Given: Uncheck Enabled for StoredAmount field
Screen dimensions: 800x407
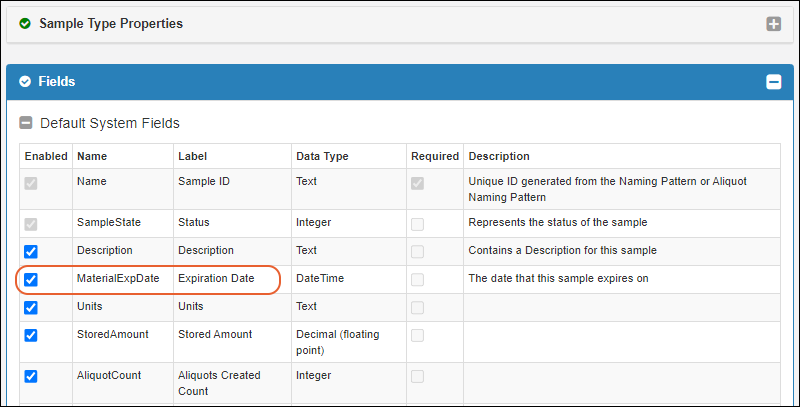Looking at the screenshot, I should [x=31, y=335].
